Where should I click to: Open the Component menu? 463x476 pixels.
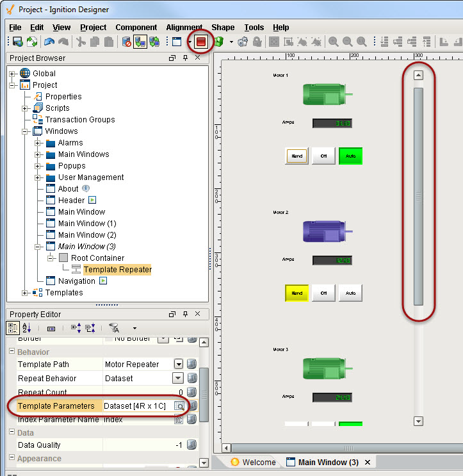pyautogui.click(x=136, y=28)
